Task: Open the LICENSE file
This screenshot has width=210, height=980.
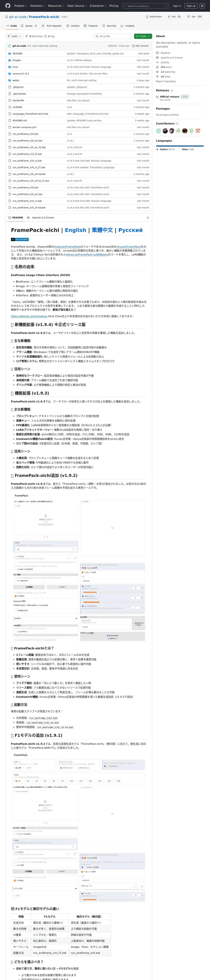Action: click(x=17, y=107)
